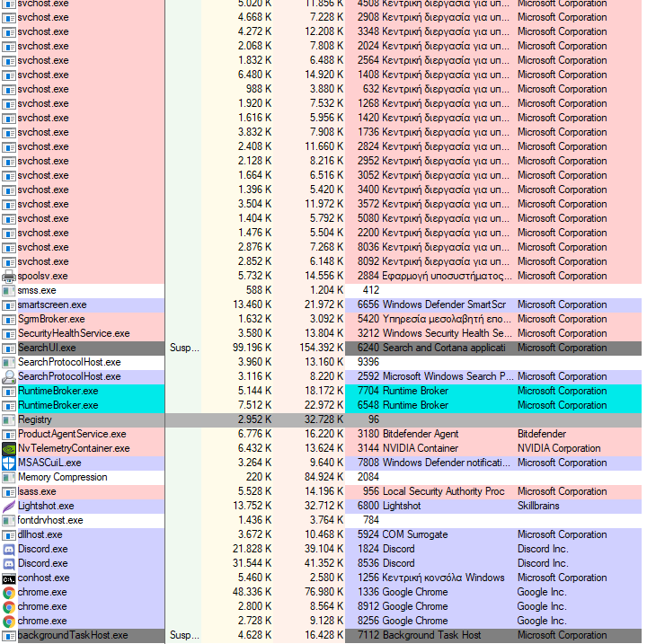Select the SecurityHealthService.exe process name
This screenshot has width=647, height=644.
[74, 333]
